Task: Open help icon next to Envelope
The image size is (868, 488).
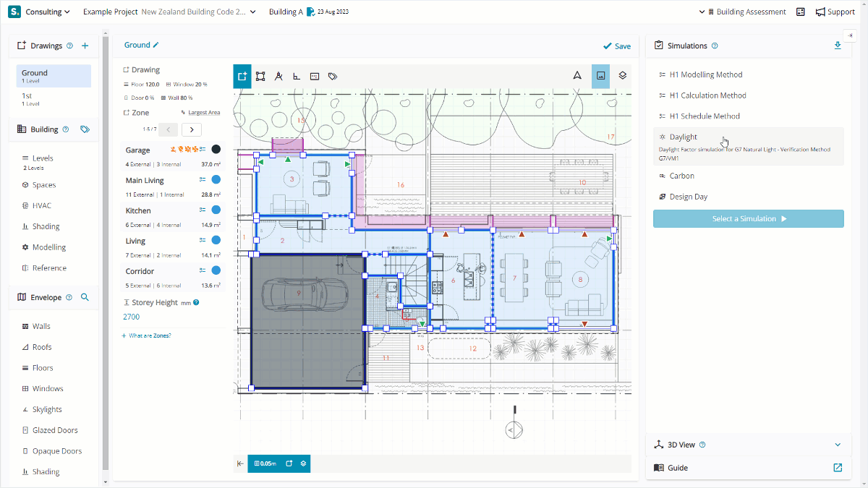Action: (x=69, y=297)
